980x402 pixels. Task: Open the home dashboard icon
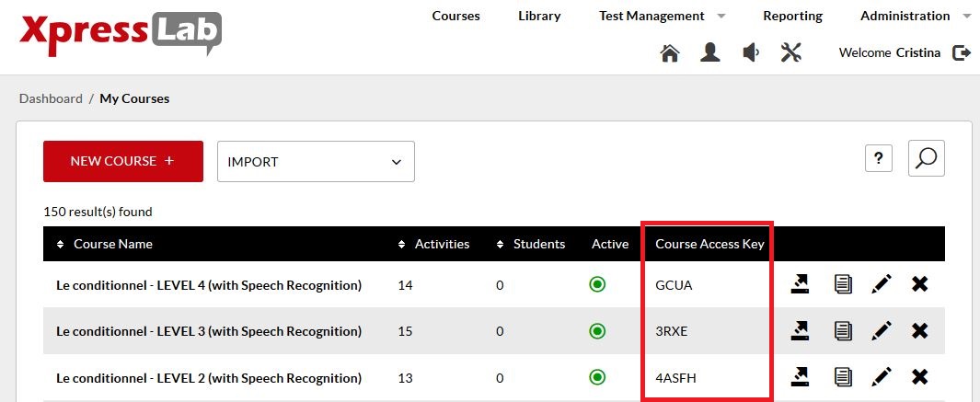[669, 53]
